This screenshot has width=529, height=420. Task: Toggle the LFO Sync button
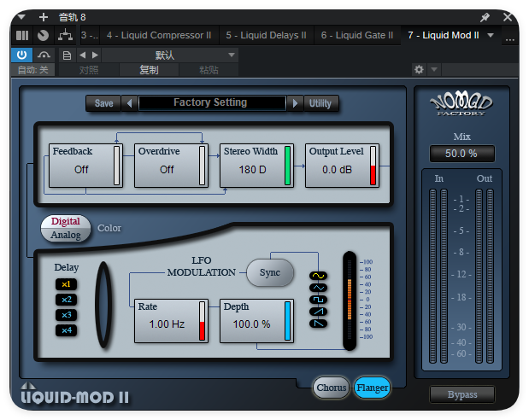[x=270, y=272]
